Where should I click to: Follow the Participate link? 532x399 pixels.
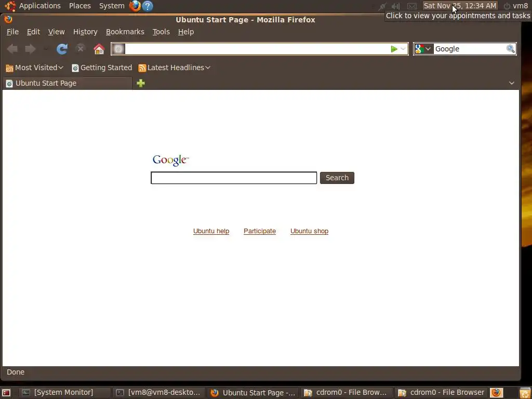coord(260,231)
